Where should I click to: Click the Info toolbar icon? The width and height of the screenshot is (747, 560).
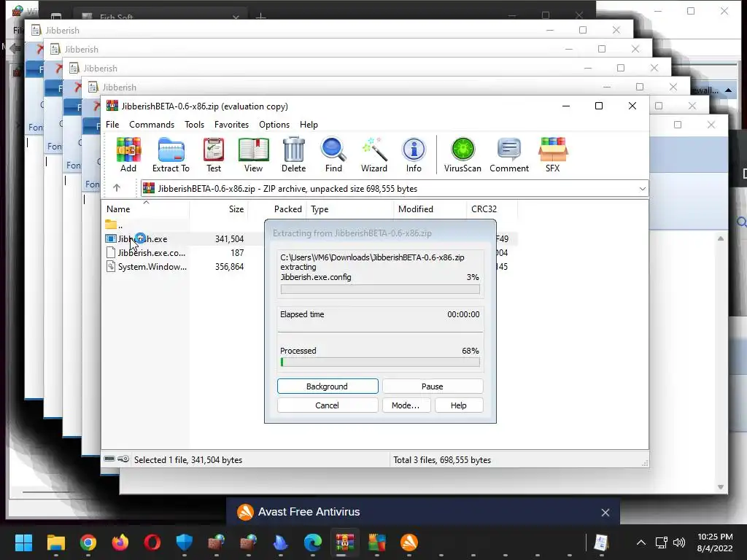click(x=414, y=155)
